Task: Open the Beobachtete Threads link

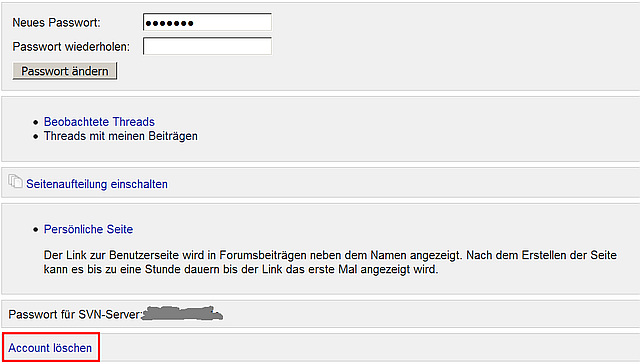Action: (99, 122)
